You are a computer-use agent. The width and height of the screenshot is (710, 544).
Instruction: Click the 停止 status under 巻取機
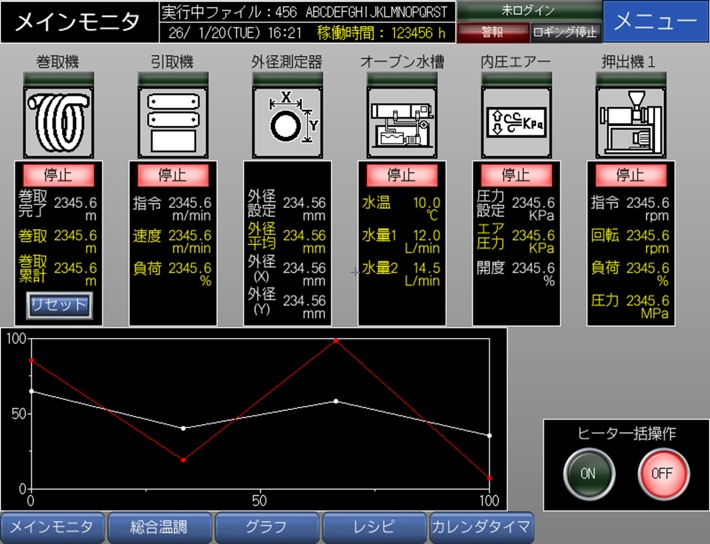coord(58,175)
